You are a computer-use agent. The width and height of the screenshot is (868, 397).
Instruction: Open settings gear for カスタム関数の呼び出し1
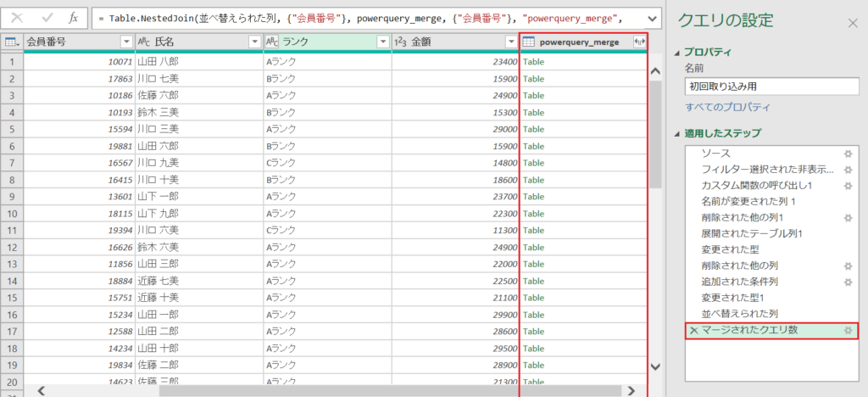coord(848,186)
